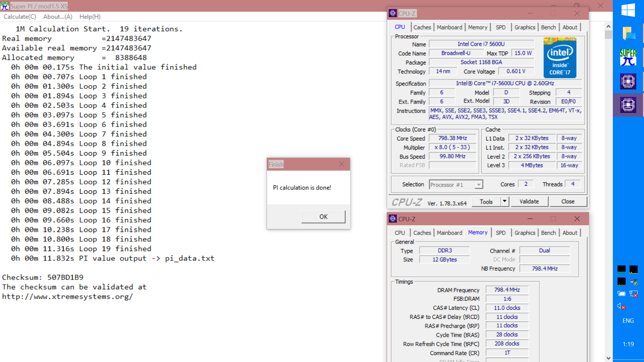The image size is (644, 362).
Task: Click the Size 12 GBytes value
Action: pyautogui.click(x=444, y=259)
